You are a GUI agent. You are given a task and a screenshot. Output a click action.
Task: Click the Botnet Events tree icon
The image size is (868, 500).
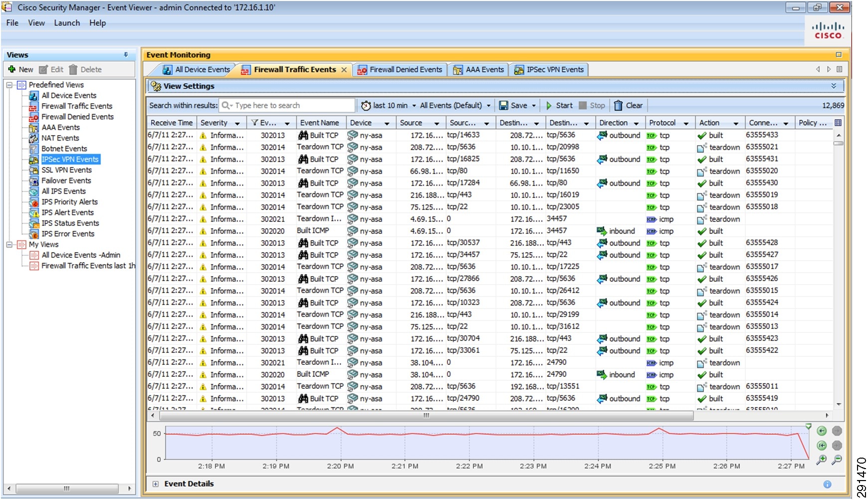click(x=33, y=149)
